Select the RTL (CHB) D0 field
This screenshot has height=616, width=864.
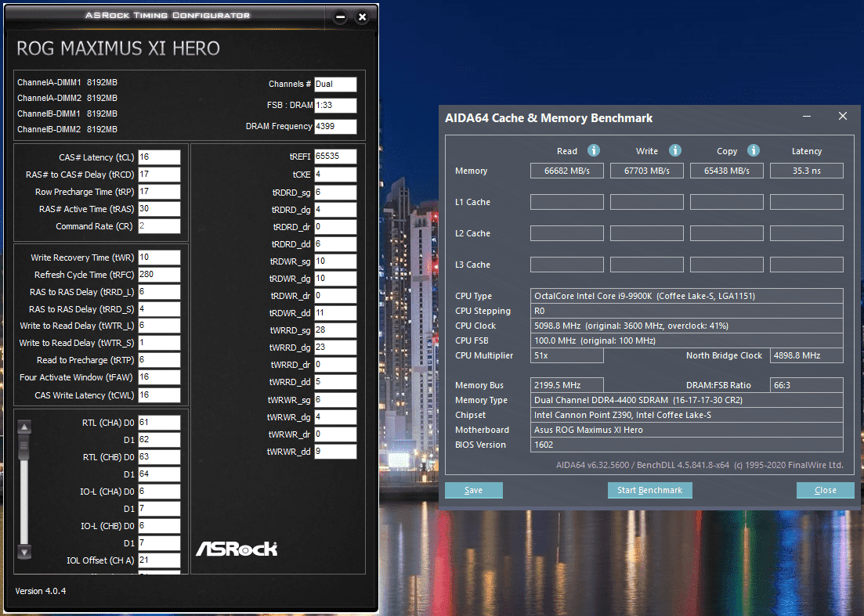159,457
